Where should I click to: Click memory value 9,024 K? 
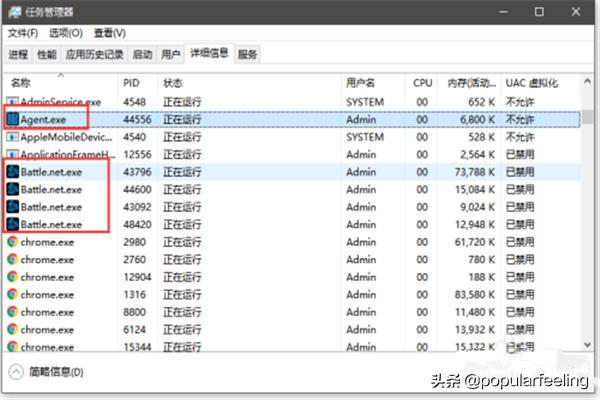click(478, 207)
